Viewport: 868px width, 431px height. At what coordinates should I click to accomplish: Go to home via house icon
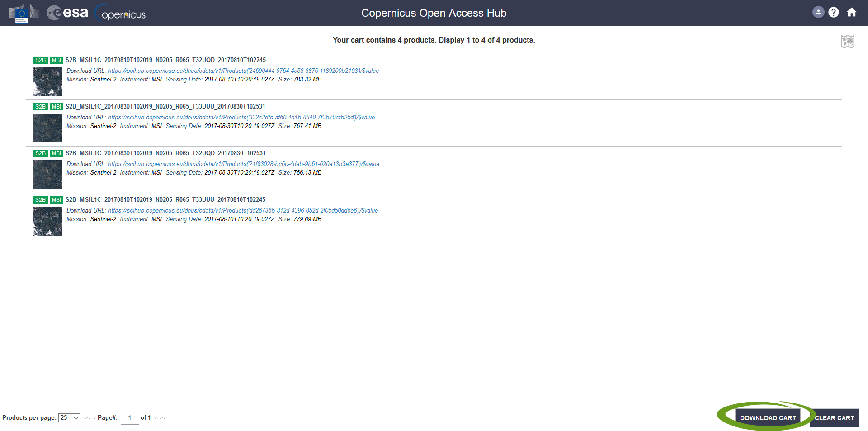(x=852, y=12)
